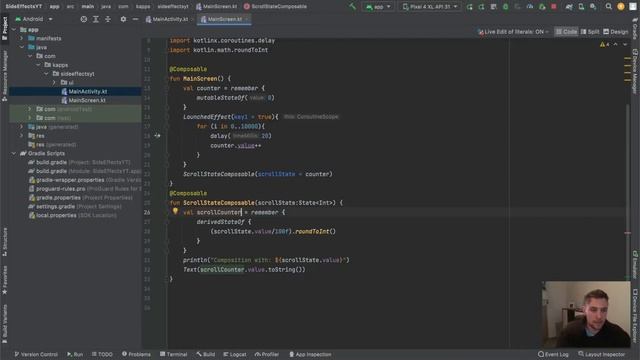This screenshot has height=360, width=640.
Task: Open Search Everywhere magnifier icon
Action: pos(609,7)
